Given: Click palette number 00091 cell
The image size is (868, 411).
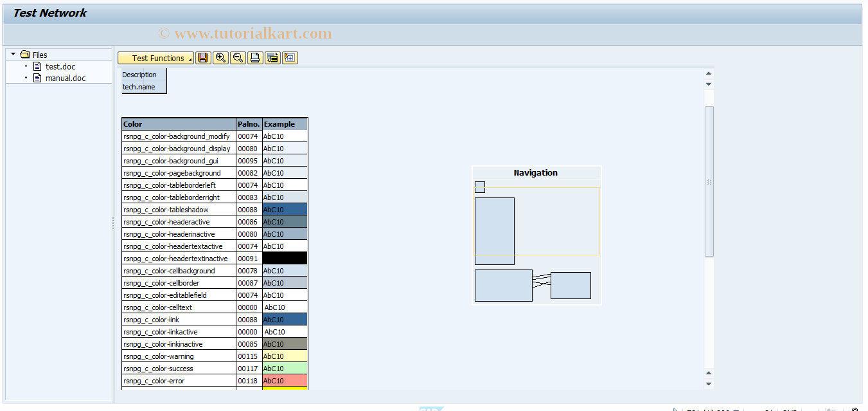Looking at the screenshot, I should point(249,259).
